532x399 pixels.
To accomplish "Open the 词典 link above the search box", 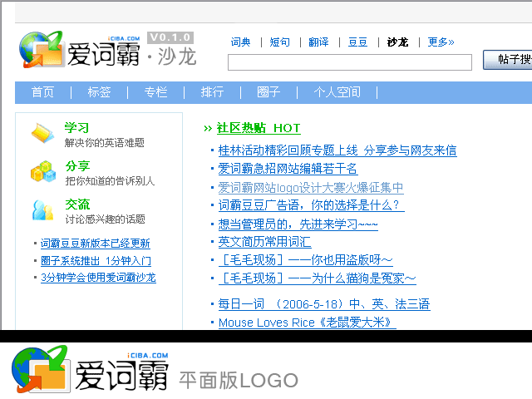I will pyautogui.click(x=240, y=42).
